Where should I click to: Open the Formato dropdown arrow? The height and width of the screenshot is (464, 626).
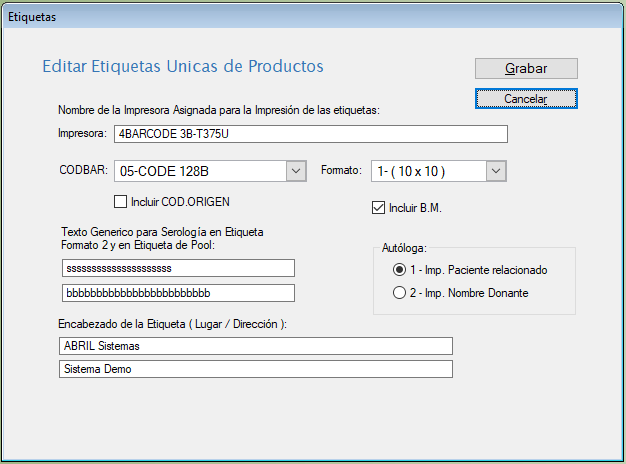coord(496,171)
